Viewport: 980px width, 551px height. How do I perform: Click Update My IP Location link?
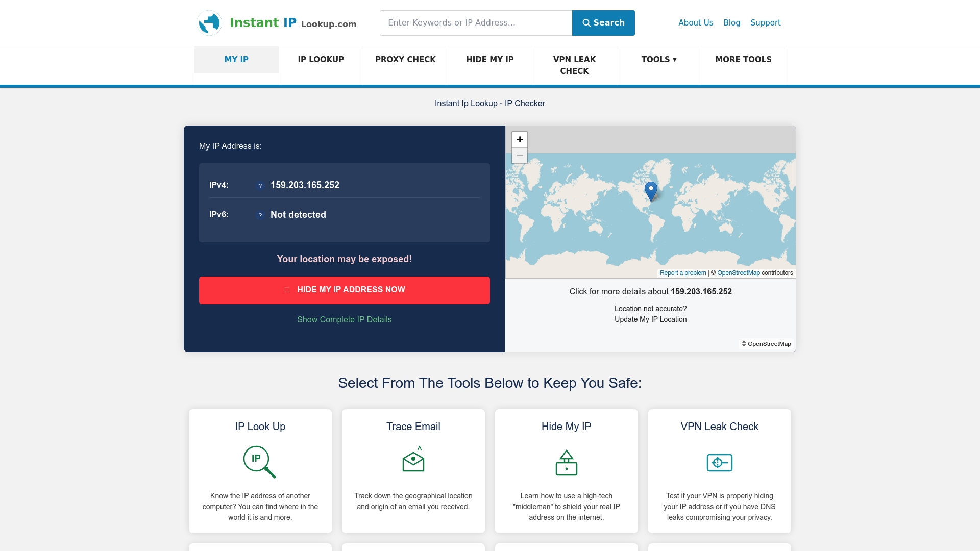(650, 320)
